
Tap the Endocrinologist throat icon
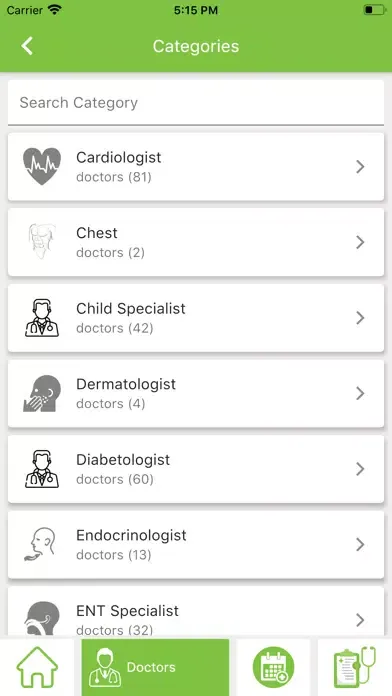(x=40, y=544)
